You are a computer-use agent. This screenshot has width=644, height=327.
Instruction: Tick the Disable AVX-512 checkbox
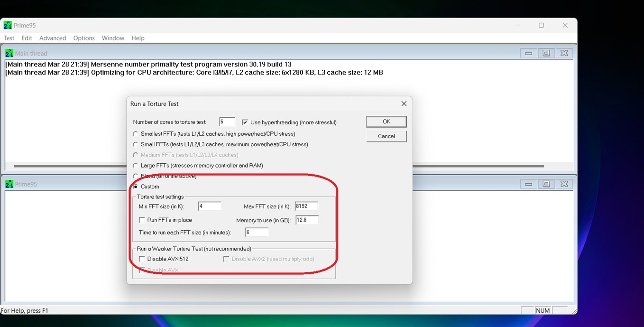coord(142,259)
